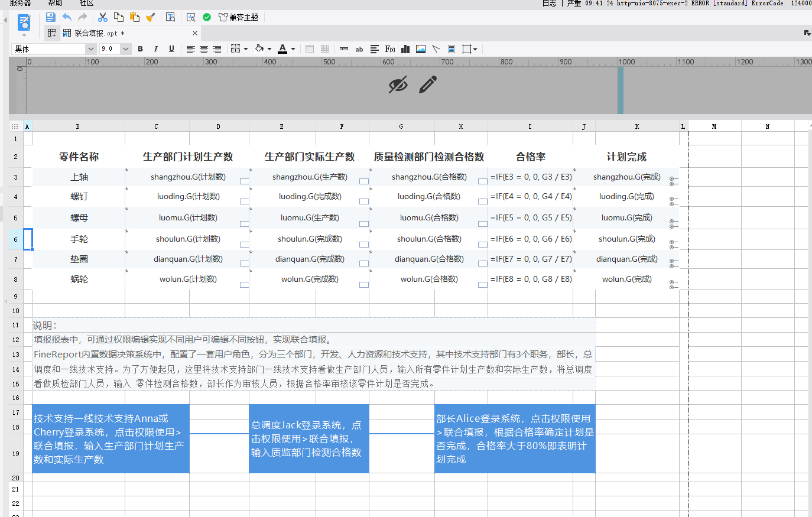Toggle underline formatting
The height and width of the screenshot is (517, 812).
[x=171, y=49]
